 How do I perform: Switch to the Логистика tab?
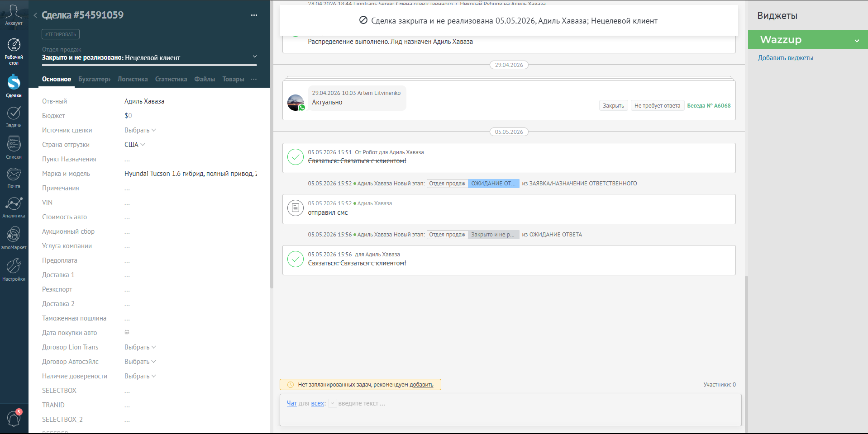pyautogui.click(x=133, y=79)
